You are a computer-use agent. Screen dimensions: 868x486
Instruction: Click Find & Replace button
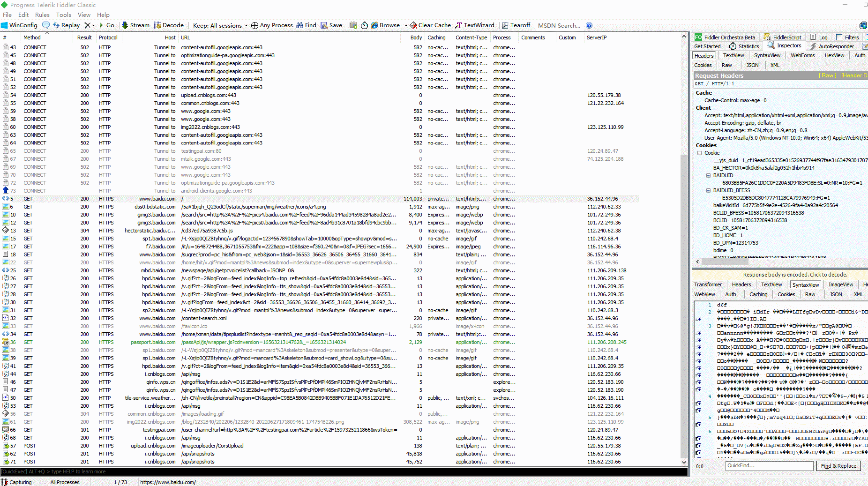pos(838,466)
